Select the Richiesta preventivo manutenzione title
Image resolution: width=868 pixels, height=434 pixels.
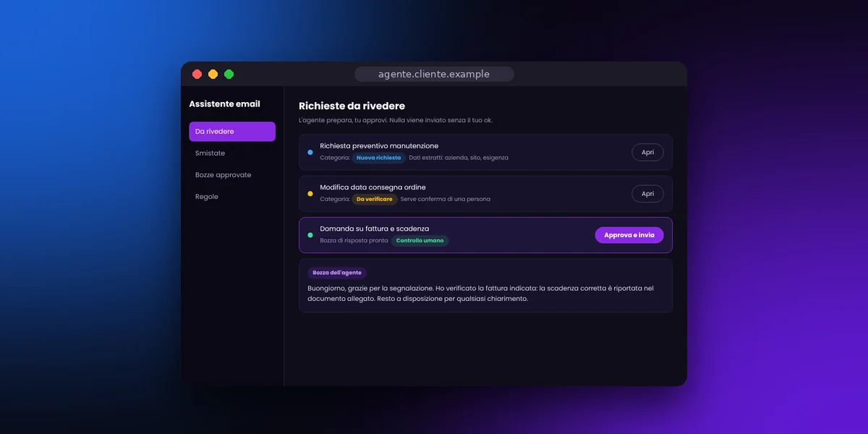point(379,146)
